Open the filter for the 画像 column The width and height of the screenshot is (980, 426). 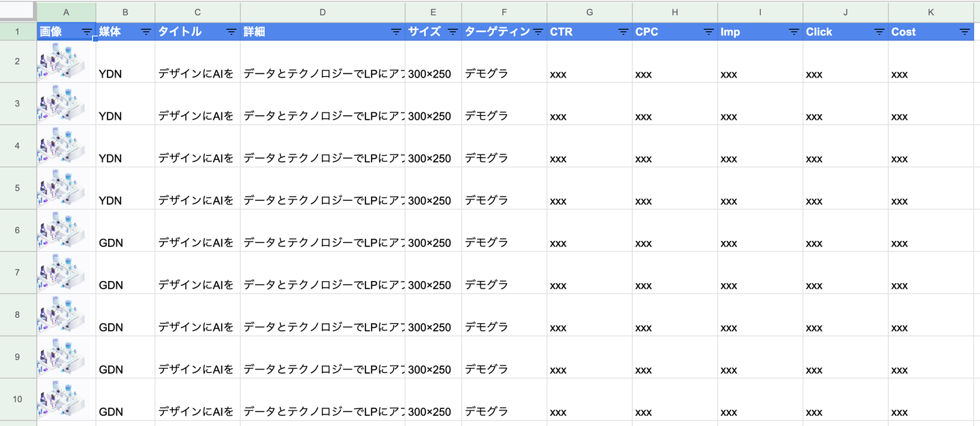coord(86,32)
